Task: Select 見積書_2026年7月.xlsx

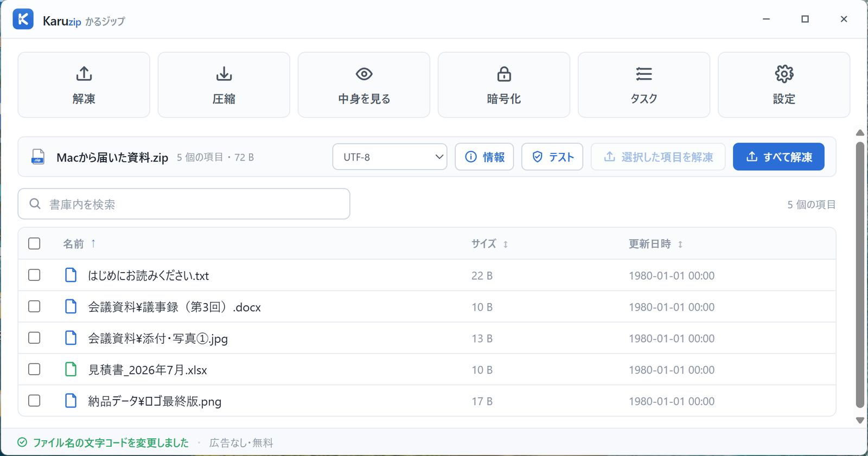Action: (148, 370)
